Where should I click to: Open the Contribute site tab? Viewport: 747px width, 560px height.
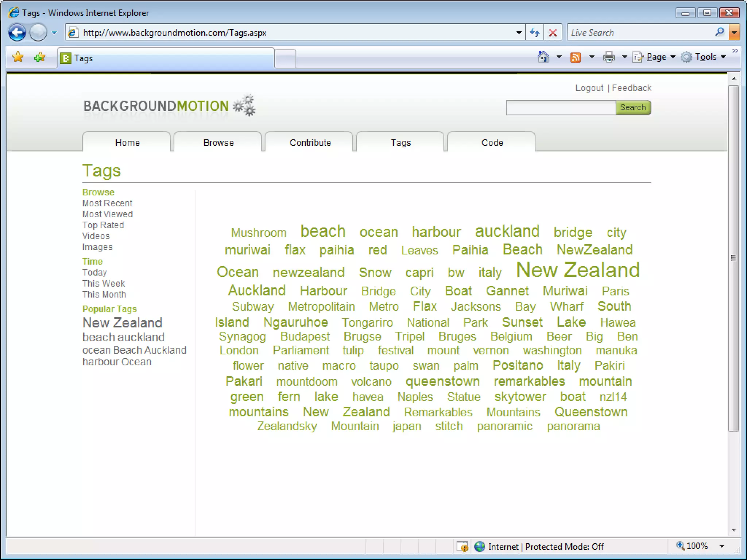point(310,142)
